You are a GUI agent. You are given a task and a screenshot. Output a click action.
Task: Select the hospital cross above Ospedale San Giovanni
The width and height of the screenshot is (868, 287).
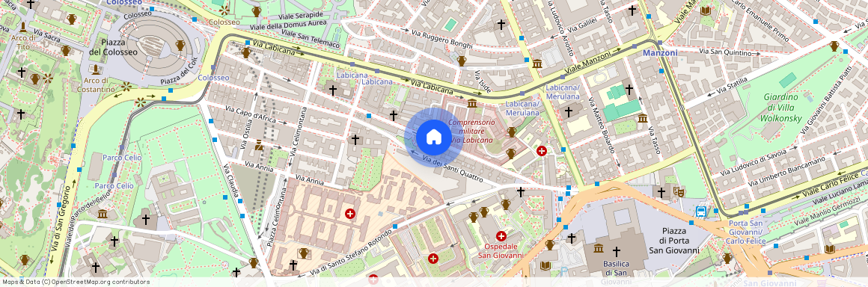tap(501, 236)
